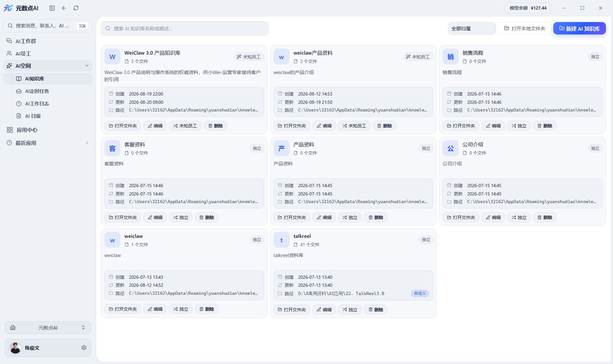Image resolution: width=613 pixels, height=364 pixels.
Task: Click the 销 avatar of 销售流程 card
Action: (450, 57)
